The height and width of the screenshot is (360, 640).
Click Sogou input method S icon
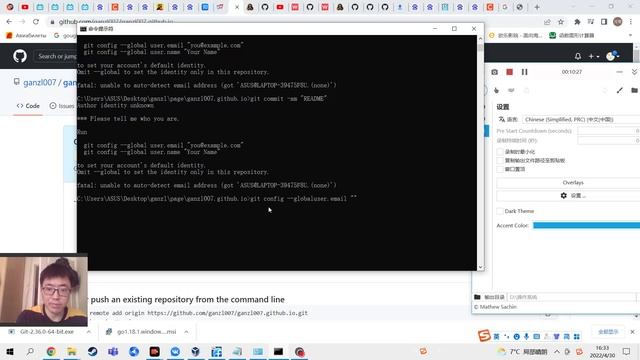click(484, 336)
